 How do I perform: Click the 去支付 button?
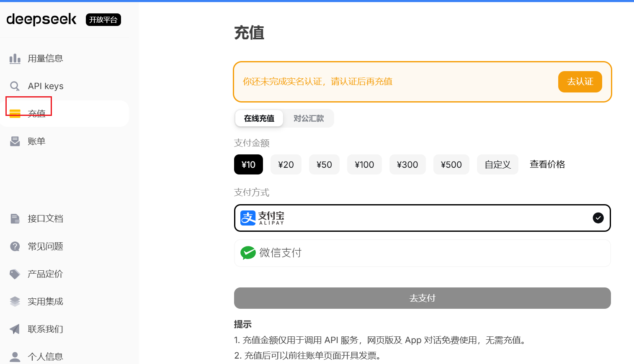click(x=422, y=298)
